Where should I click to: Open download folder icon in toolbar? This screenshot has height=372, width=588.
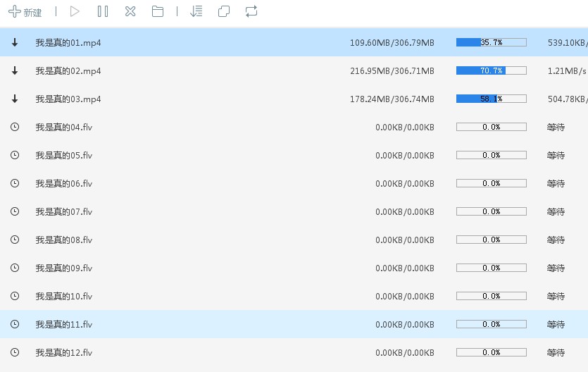tap(158, 11)
